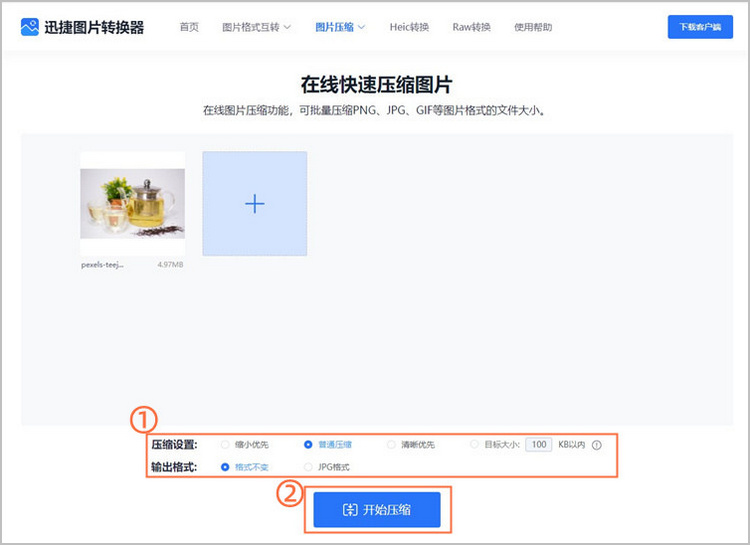Select 格式不变 output format

[x=225, y=467]
